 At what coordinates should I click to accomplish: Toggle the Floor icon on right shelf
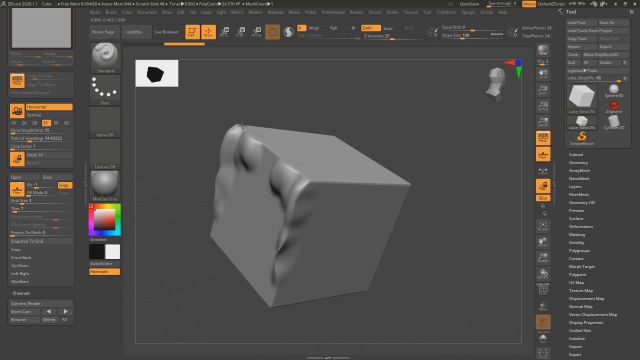[x=543, y=154]
